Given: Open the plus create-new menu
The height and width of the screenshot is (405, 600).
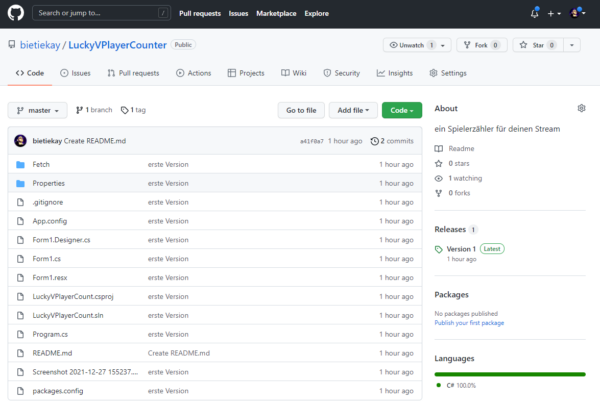Looking at the screenshot, I should (554, 13).
